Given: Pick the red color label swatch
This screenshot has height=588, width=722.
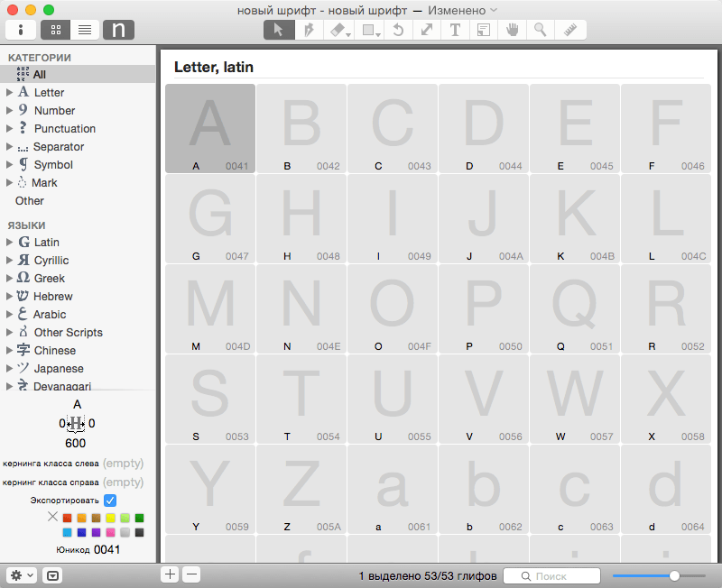Looking at the screenshot, I should [67, 518].
